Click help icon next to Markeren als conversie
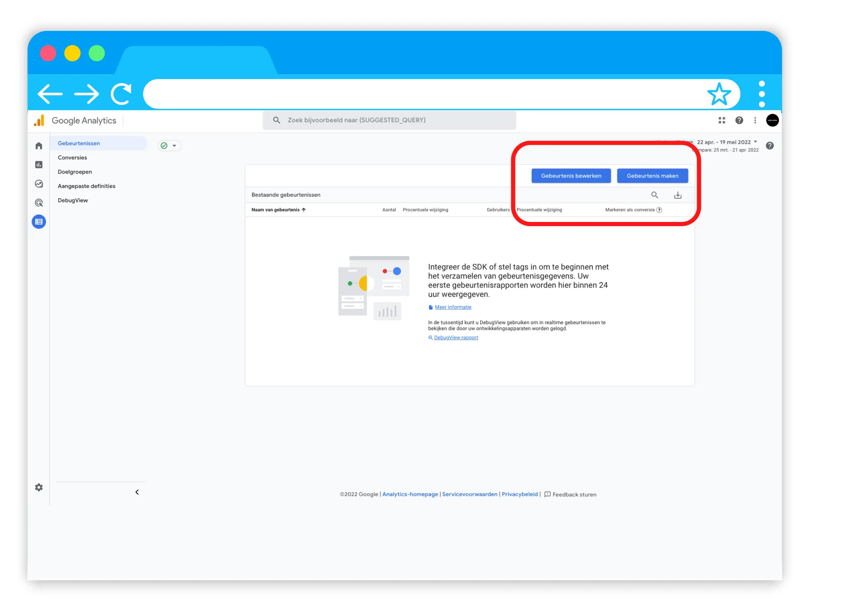848x616 pixels. 659,210
